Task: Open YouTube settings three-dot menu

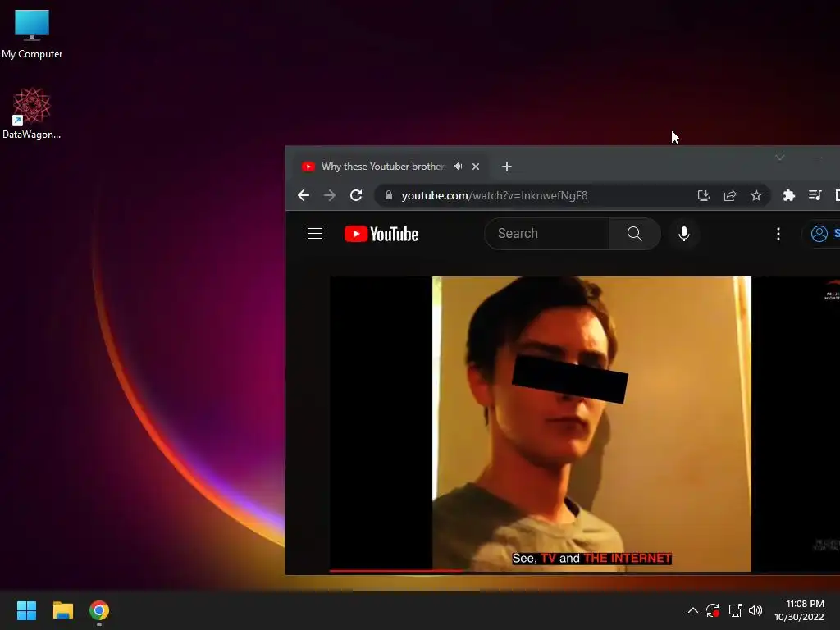Action: (x=778, y=234)
